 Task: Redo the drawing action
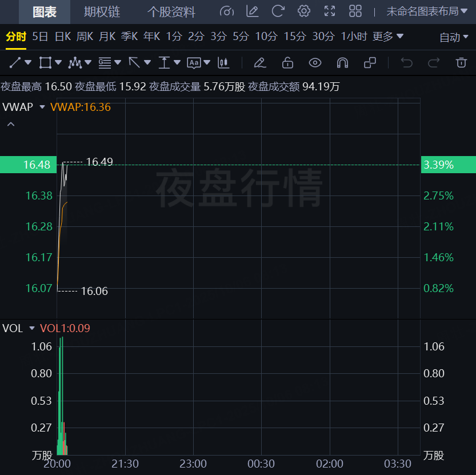[x=434, y=62]
